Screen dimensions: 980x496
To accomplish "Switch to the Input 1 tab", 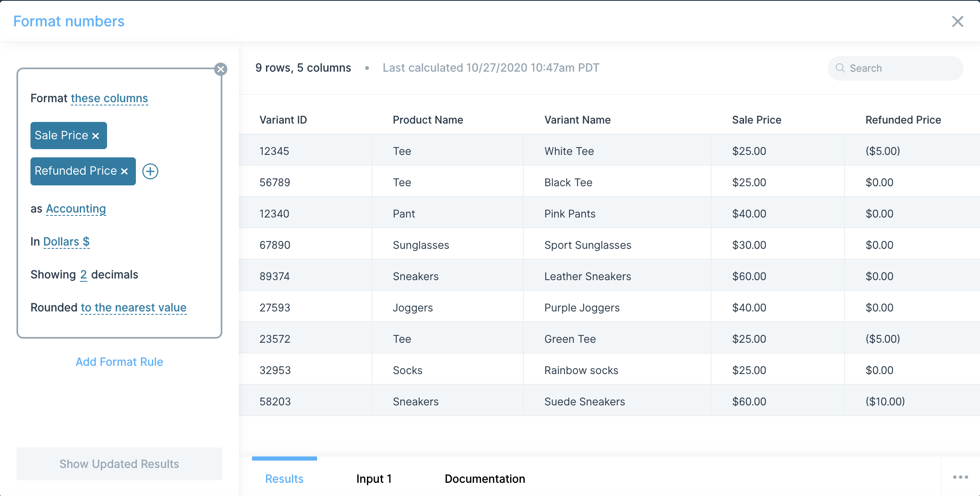I will tap(374, 479).
